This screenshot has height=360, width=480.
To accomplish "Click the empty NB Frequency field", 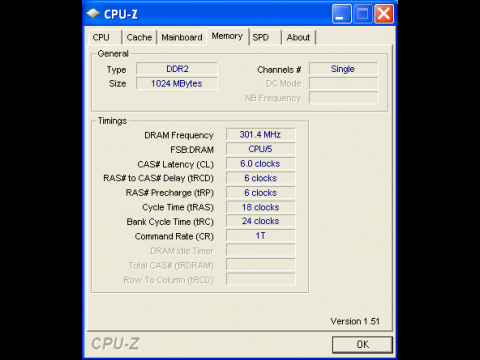I will tap(344, 98).
